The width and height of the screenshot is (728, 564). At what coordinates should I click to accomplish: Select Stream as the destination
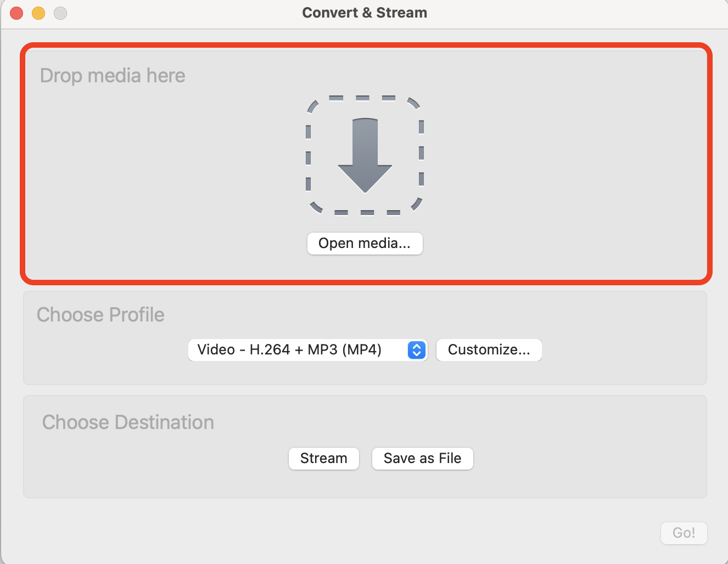(x=323, y=458)
